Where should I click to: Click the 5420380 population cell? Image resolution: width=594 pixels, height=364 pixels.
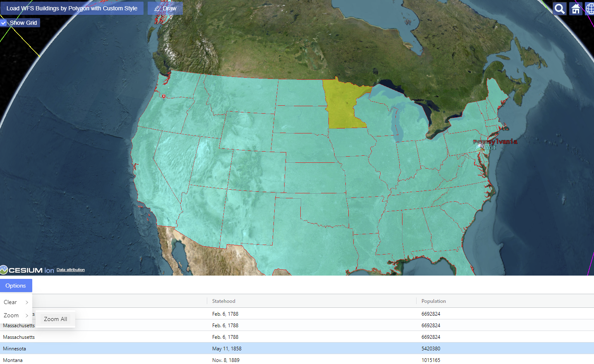point(431,349)
